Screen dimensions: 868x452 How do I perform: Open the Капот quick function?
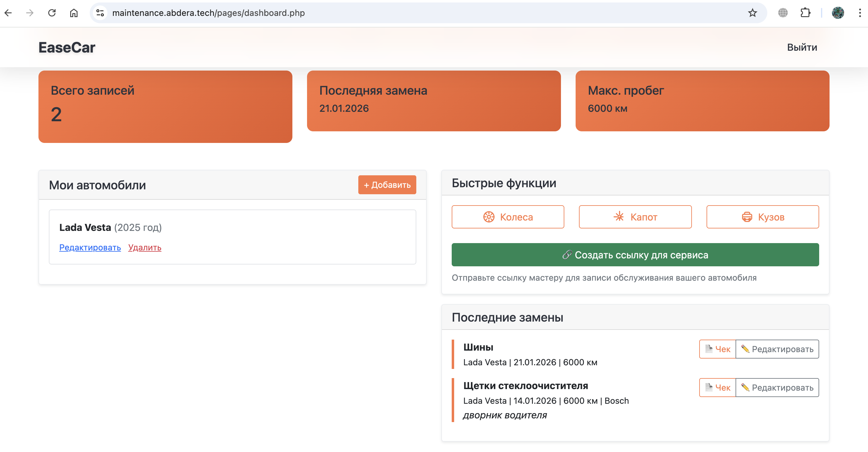(635, 217)
